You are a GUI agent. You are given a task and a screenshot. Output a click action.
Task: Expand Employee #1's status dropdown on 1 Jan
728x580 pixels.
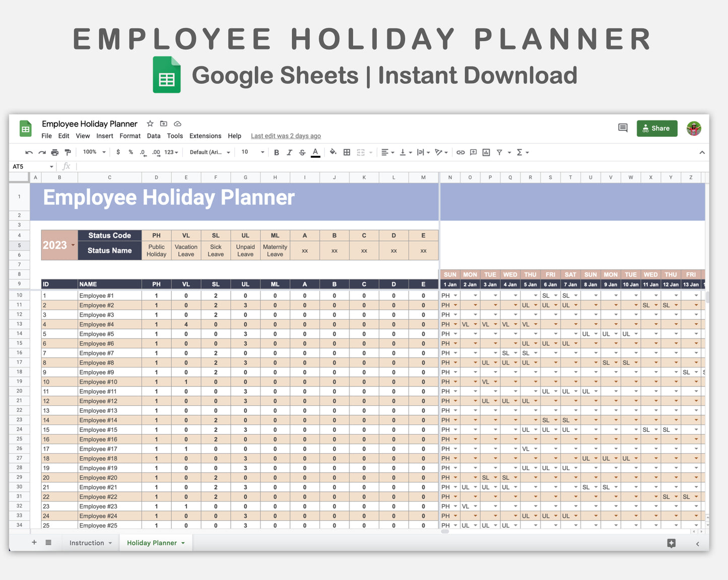point(455,296)
